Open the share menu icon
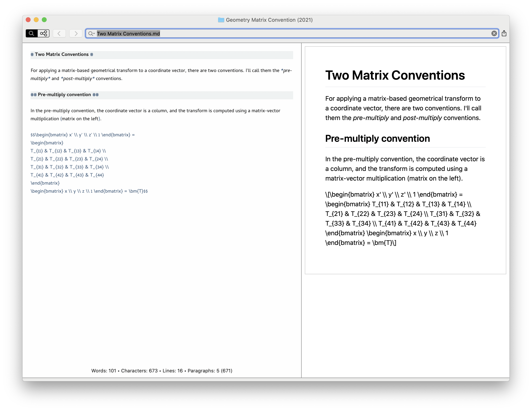This screenshot has height=411, width=532. point(504,33)
